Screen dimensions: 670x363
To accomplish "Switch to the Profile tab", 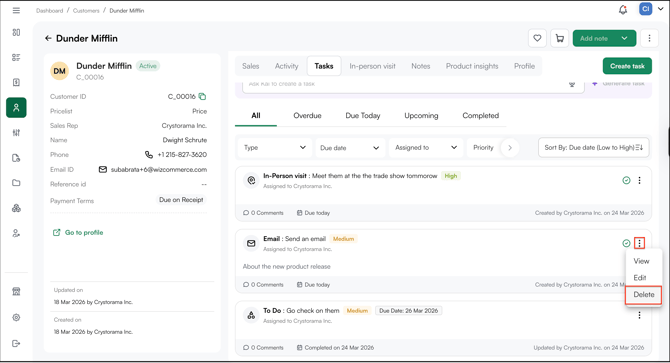I will click(524, 66).
